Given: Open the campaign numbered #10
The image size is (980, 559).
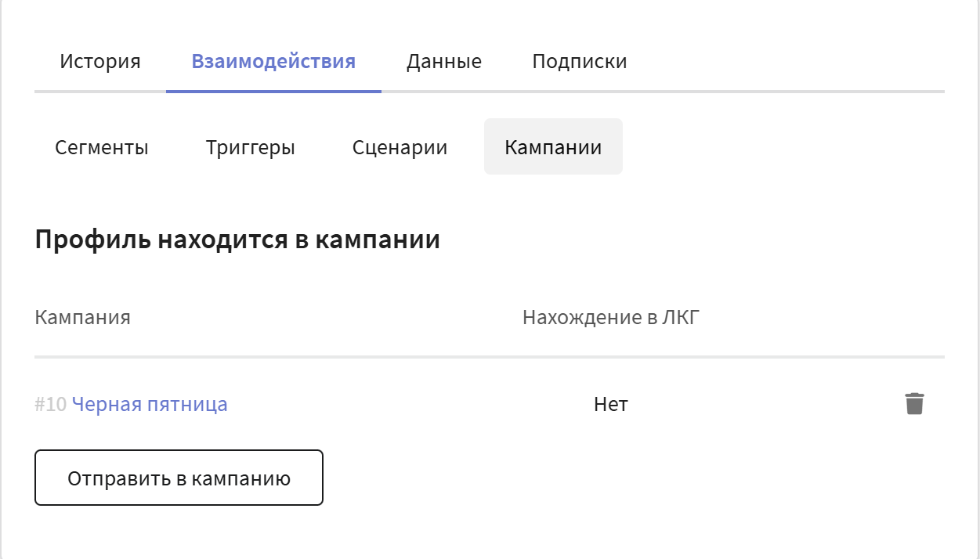Looking at the screenshot, I should coord(150,405).
